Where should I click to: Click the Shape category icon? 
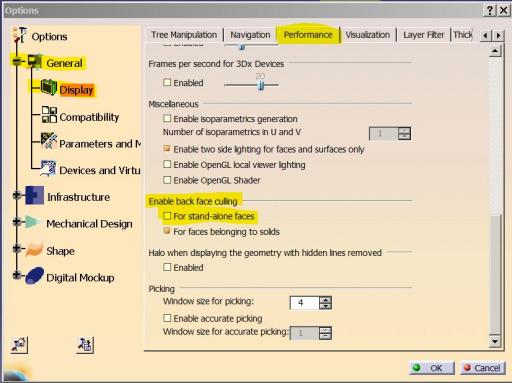35,249
